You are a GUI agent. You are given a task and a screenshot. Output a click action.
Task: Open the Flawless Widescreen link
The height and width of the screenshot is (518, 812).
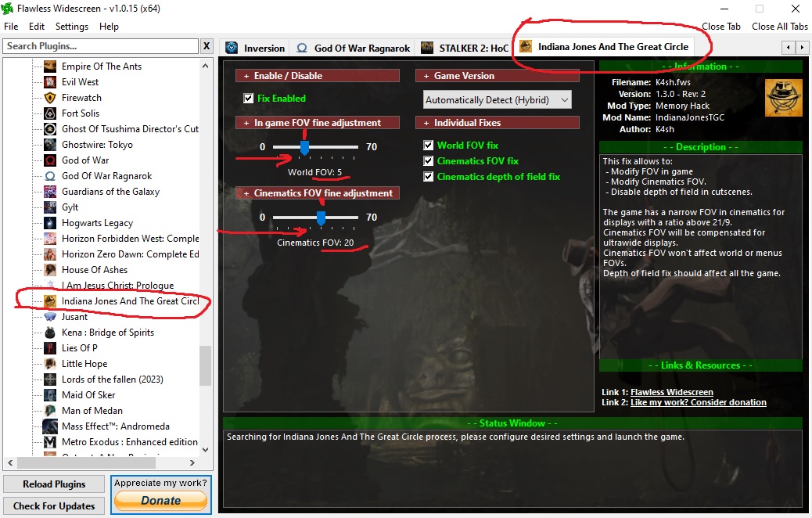pyautogui.click(x=672, y=392)
